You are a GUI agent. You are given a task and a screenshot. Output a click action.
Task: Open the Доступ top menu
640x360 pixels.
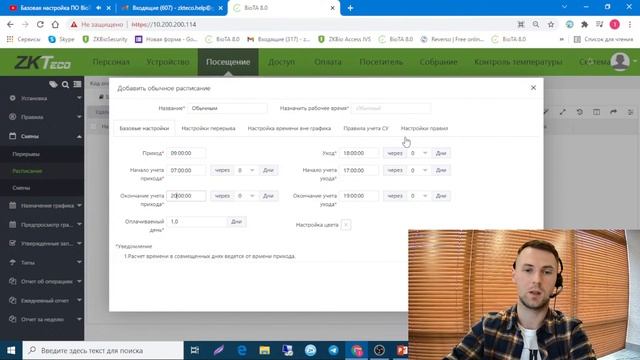pyautogui.click(x=281, y=62)
